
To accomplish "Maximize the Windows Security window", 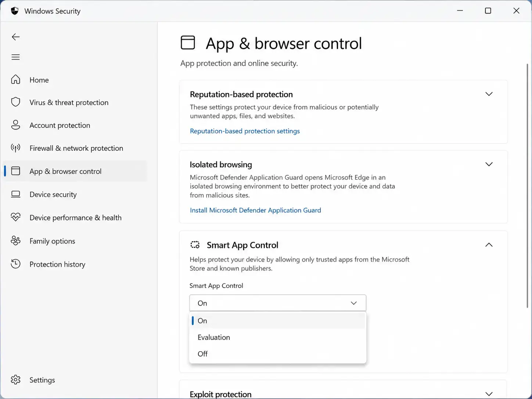I will point(488,11).
